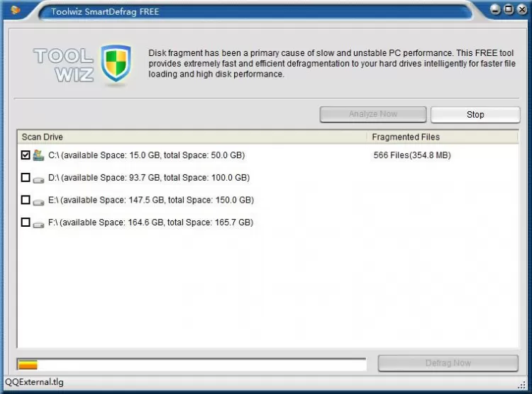532x394 pixels.
Task: Select the F:\ 165.7 GB drive row text
Action: tap(150, 223)
